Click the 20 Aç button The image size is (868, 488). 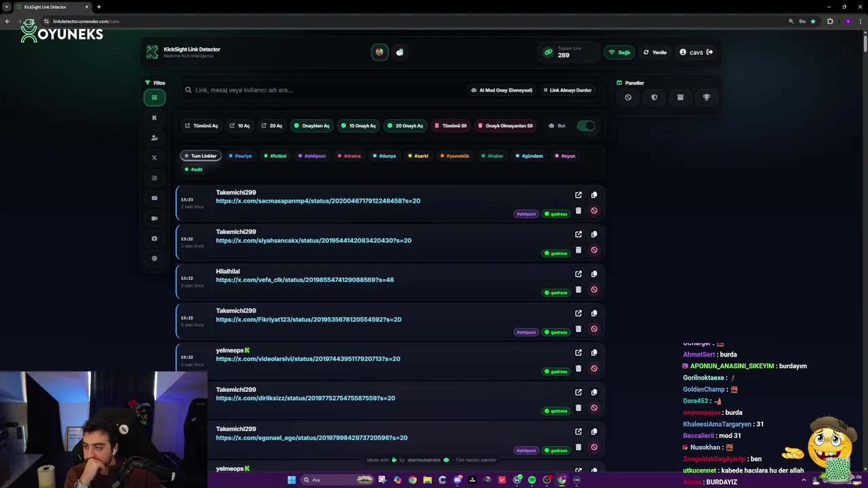(x=272, y=126)
